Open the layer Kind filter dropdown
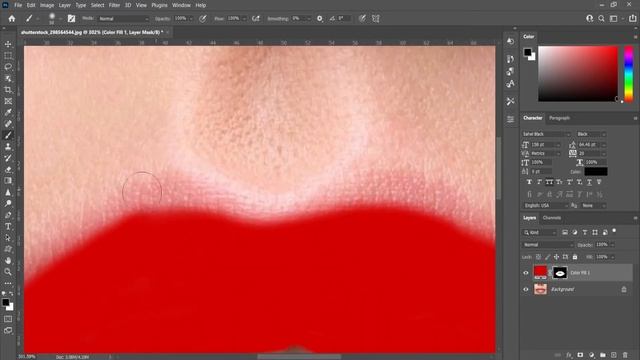Screen dimensions: 640x360 click(x=540, y=233)
